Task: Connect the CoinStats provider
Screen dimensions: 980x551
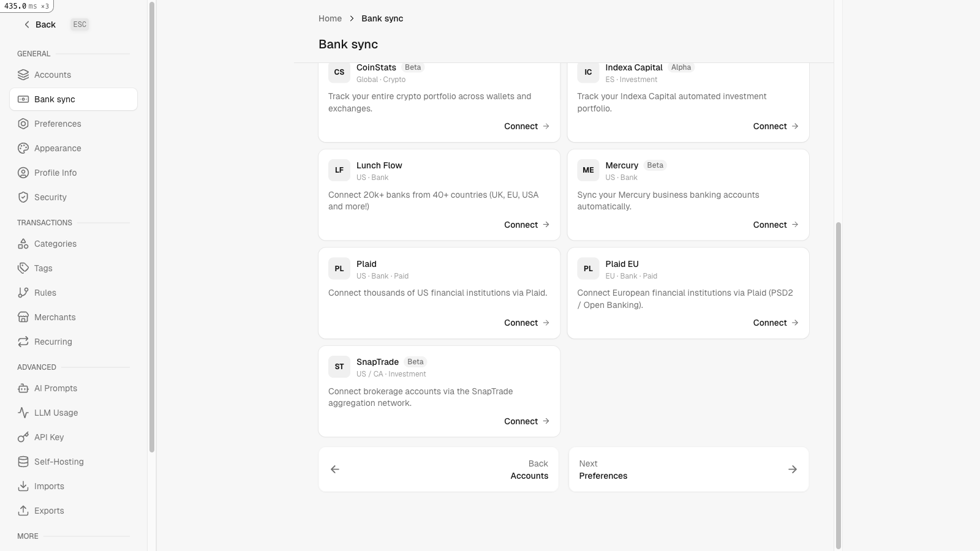Action: [x=527, y=126]
